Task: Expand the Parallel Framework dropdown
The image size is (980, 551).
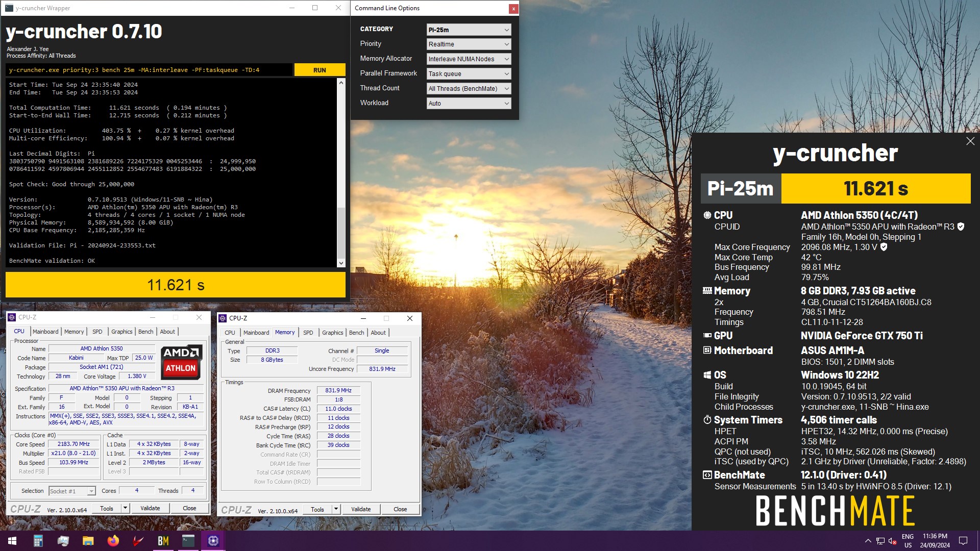Action: coord(469,74)
